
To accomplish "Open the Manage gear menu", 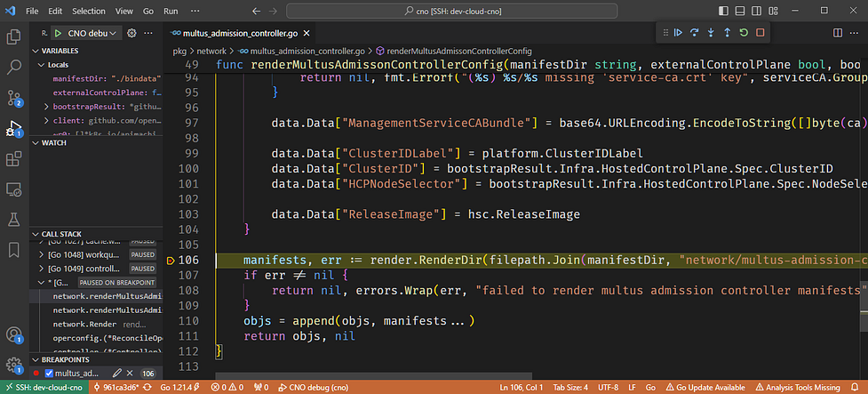I will [14, 366].
